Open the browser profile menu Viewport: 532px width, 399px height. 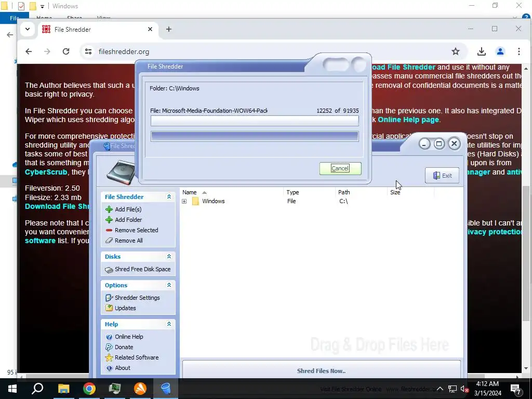point(500,51)
